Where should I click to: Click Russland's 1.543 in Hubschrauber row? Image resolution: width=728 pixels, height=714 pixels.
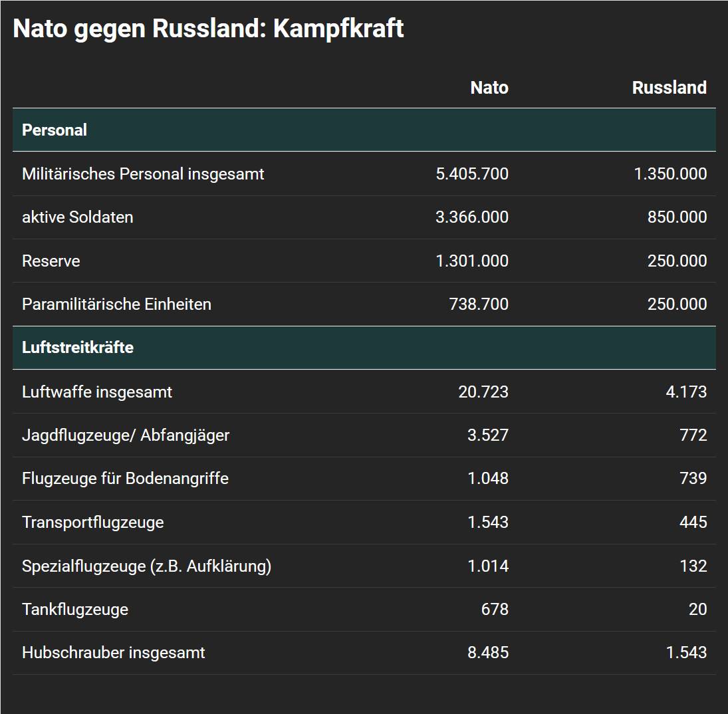point(686,653)
